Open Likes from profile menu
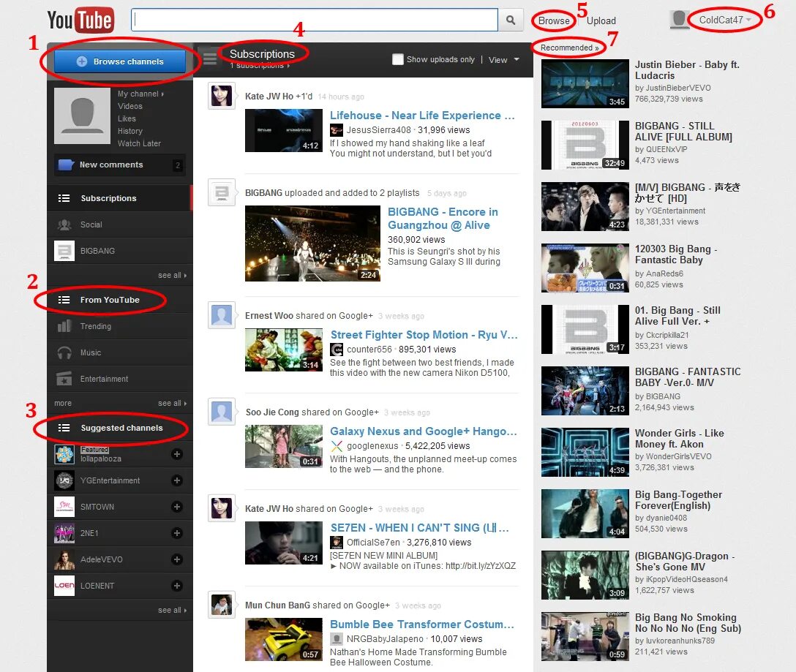The width and height of the screenshot is (796, 672). (x=127, y=118)
